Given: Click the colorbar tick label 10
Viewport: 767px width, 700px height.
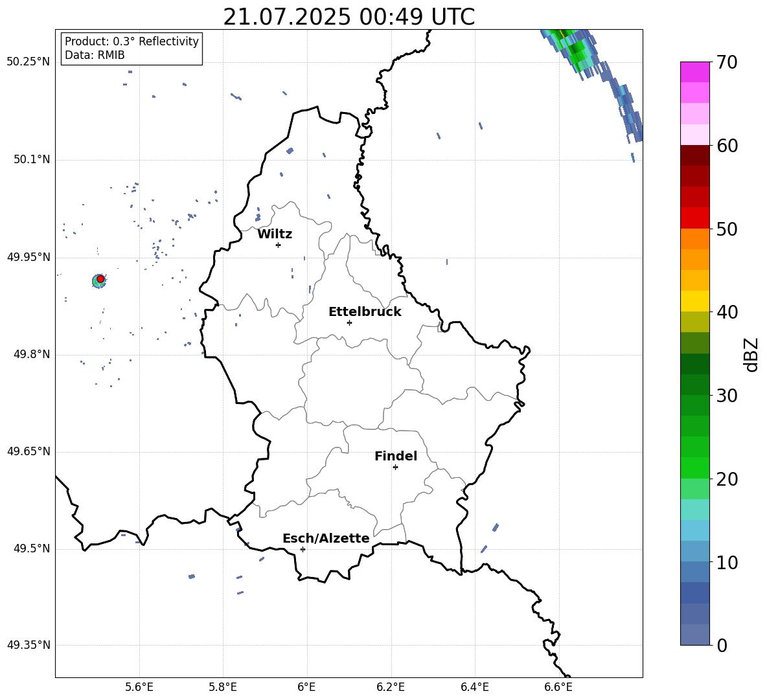Looking at the screenshot, I should pyautogui.click(x=727, y=563).
